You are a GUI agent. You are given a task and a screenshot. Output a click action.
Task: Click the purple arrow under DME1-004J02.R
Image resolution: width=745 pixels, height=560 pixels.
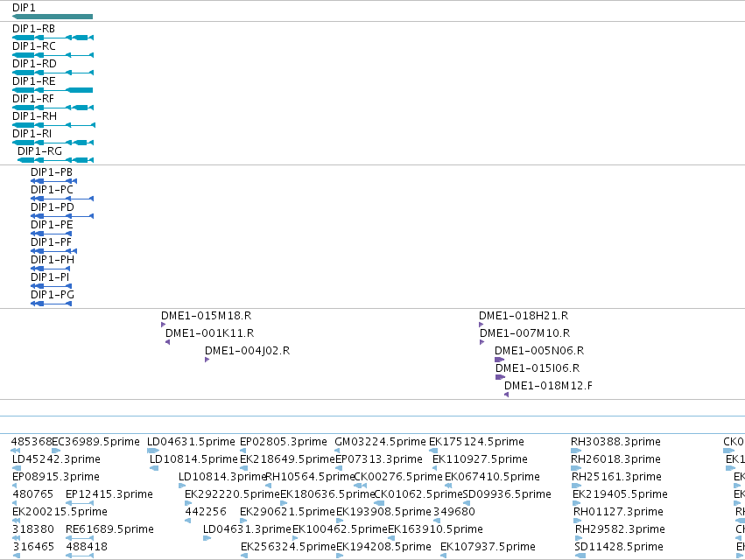[x=207, y=360]
